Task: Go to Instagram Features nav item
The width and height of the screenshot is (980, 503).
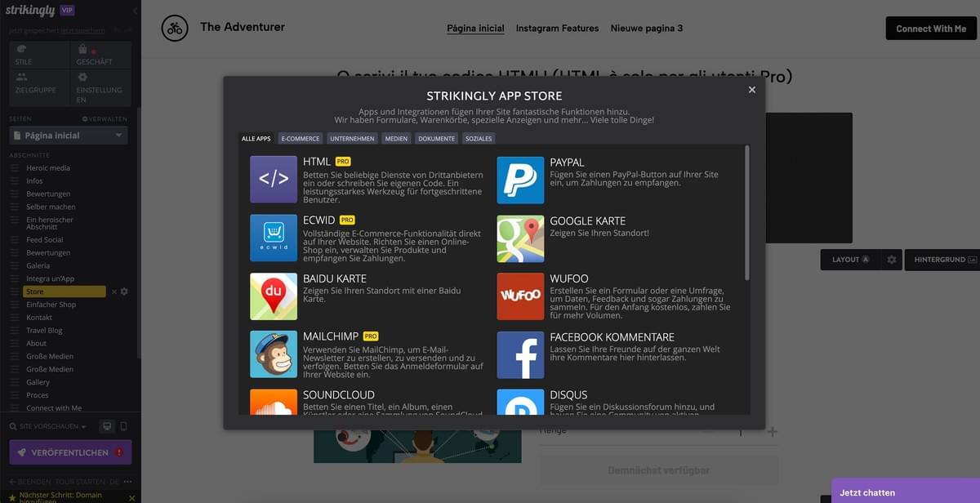Action: tap(557, 29)
